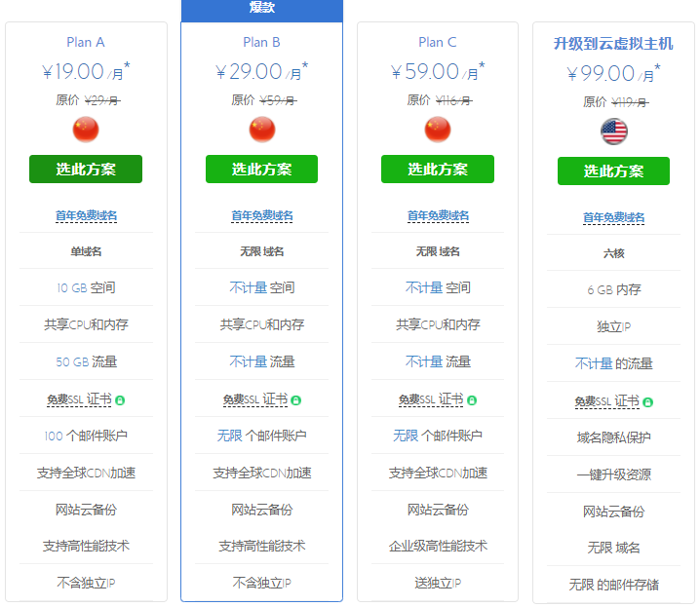
Task: Click the Plan A title
Action: point(86,42)
